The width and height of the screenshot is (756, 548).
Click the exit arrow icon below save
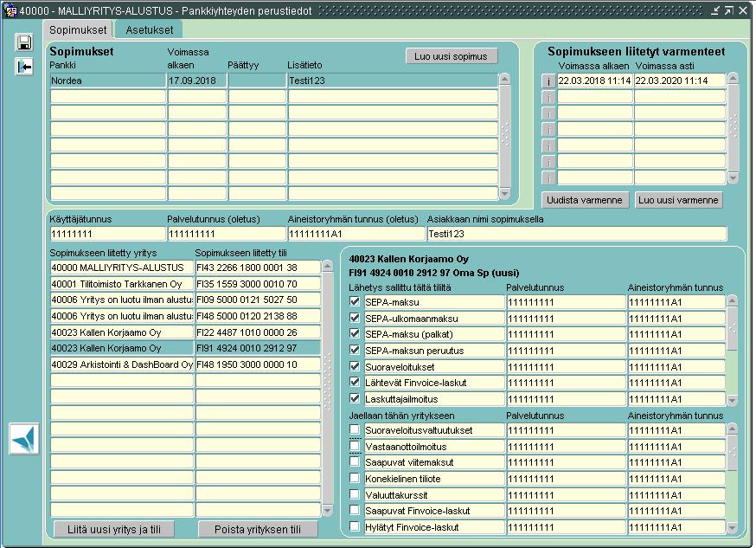24,66
